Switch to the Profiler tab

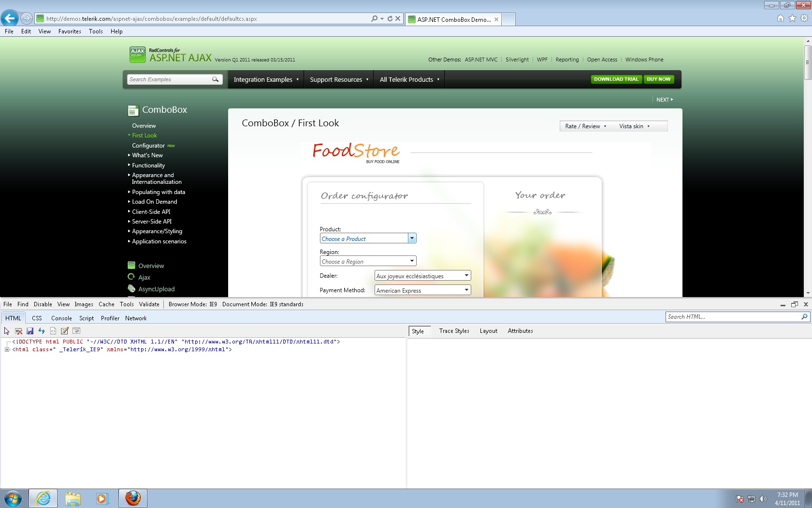point(110,318)
